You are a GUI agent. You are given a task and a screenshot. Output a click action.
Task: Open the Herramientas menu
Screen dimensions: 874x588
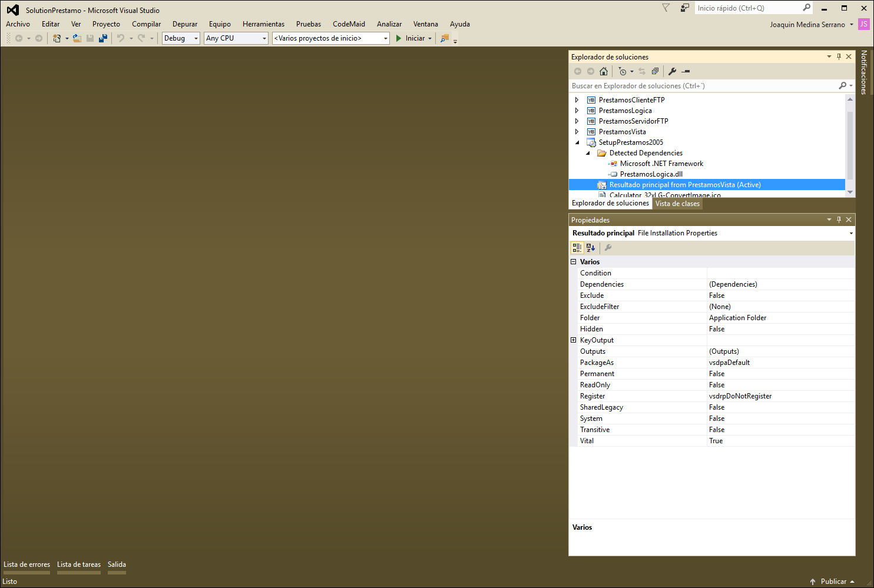pyautogui.click(x=263, y=24)
